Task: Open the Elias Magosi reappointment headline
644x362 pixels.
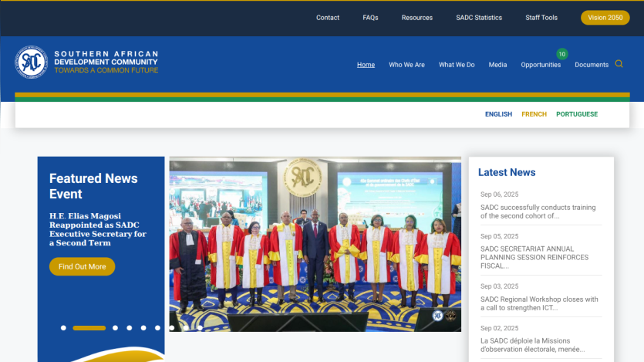Action: click(98, 229)
